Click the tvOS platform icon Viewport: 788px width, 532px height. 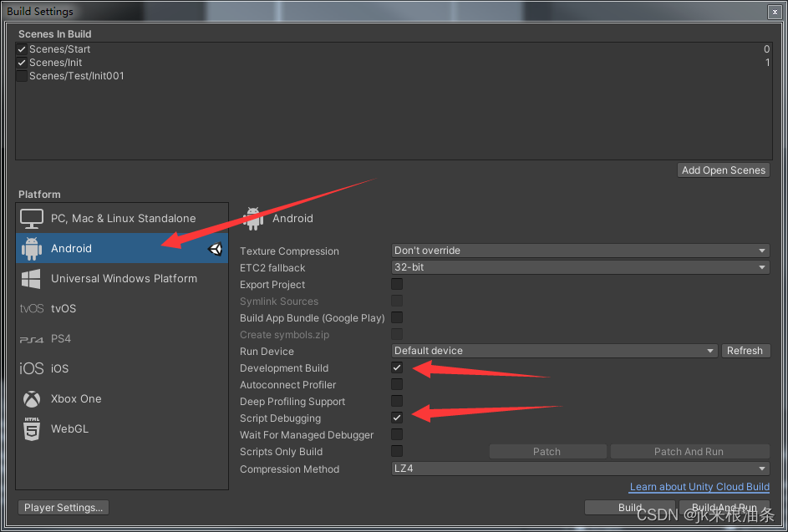(x=31, y=308)
